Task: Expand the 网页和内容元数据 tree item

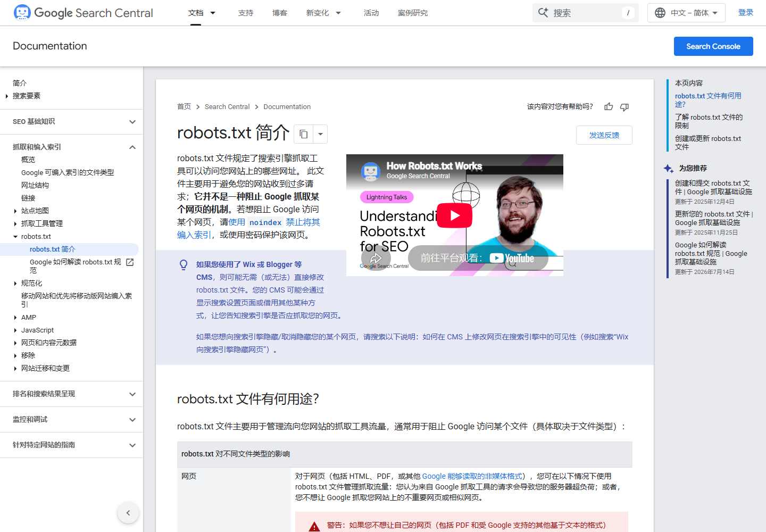Action: click(15, 343)
